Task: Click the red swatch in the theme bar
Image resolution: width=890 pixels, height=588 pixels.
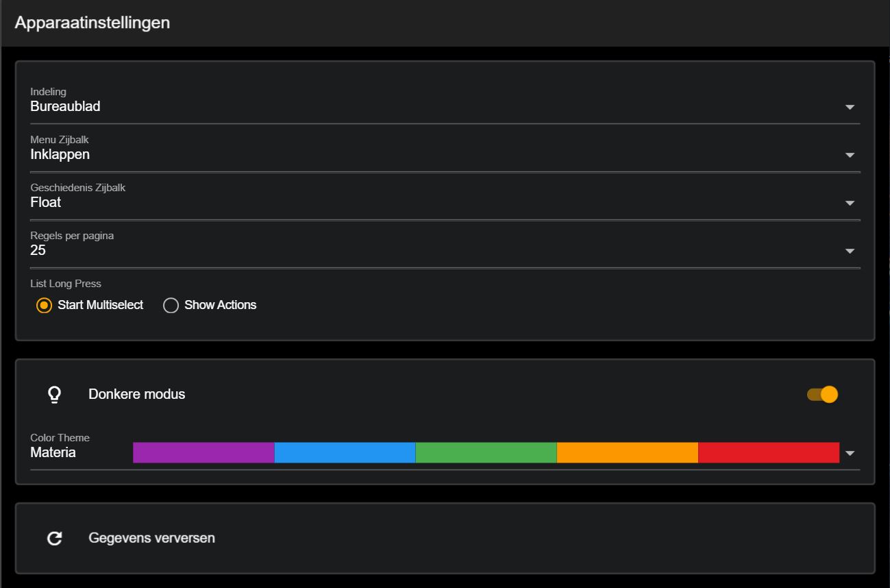Action: coord(769,453)
